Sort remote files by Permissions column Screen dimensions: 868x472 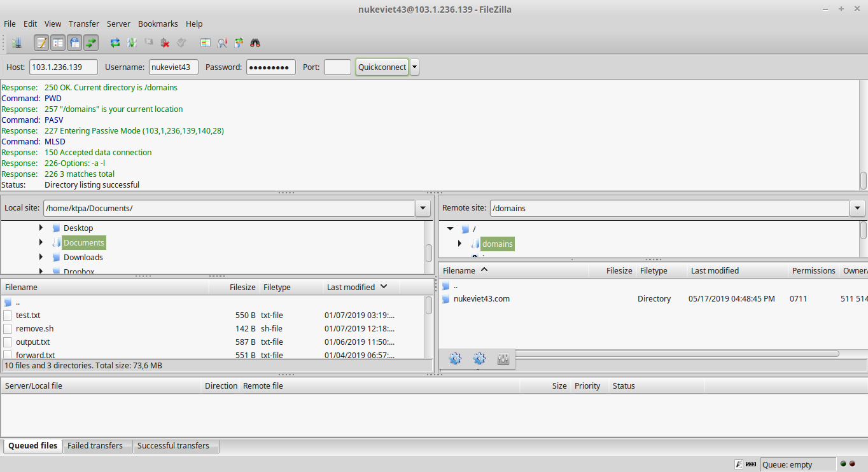[x=813, y=270]
